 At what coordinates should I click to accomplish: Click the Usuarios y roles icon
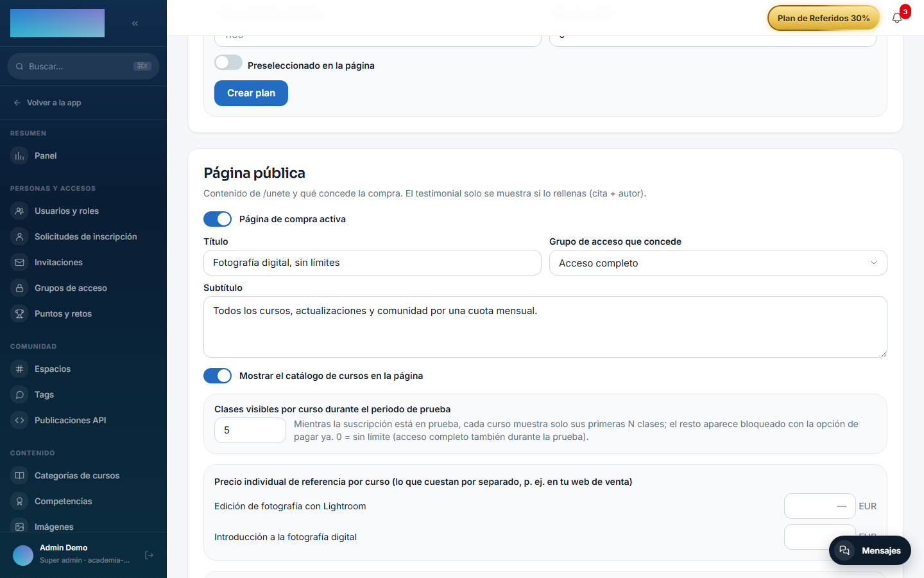(20, 211)
